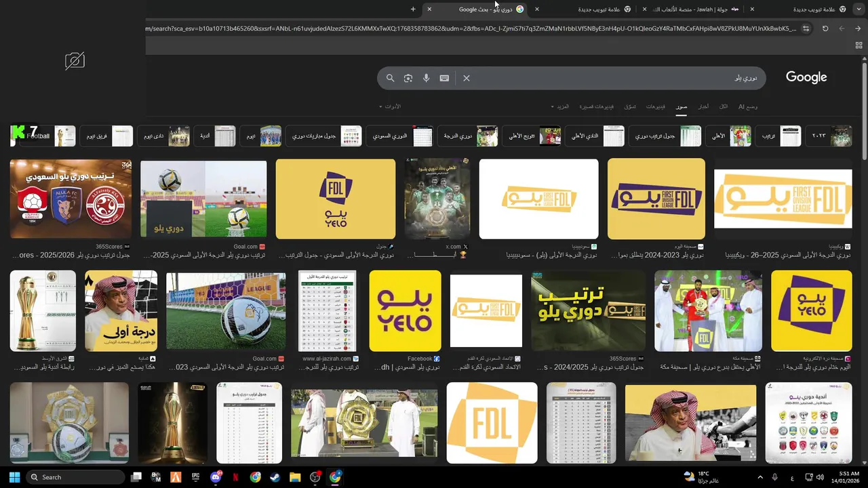Open the 365Scores ترتيب دوري يلو السعودي image
868x488 pixels.
[x=71, y=199]
